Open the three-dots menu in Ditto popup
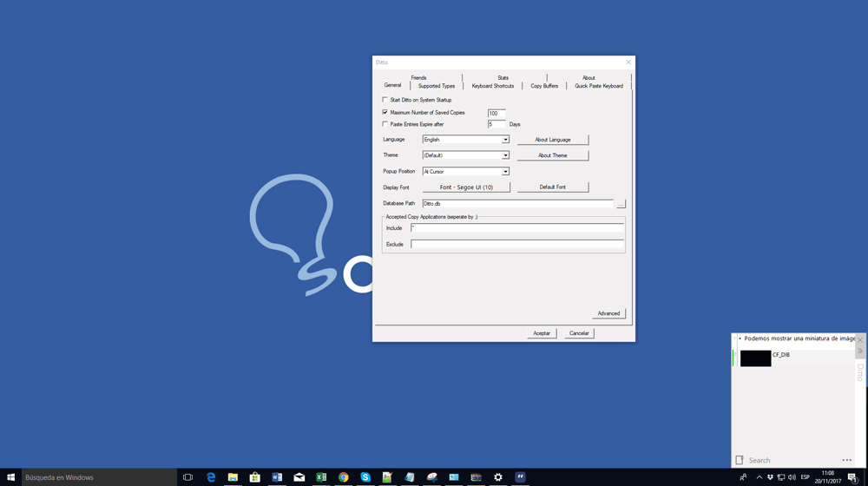 click(847, 460)
